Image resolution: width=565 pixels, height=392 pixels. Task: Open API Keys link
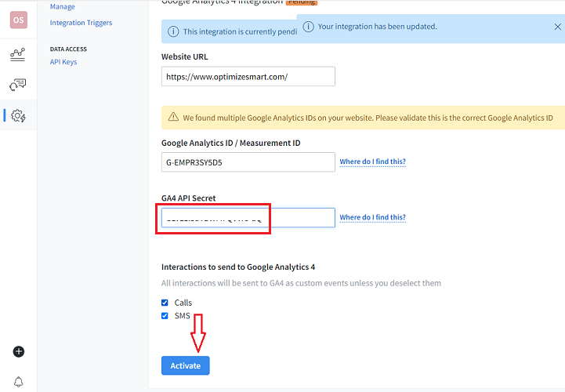[x=63, y=62]
